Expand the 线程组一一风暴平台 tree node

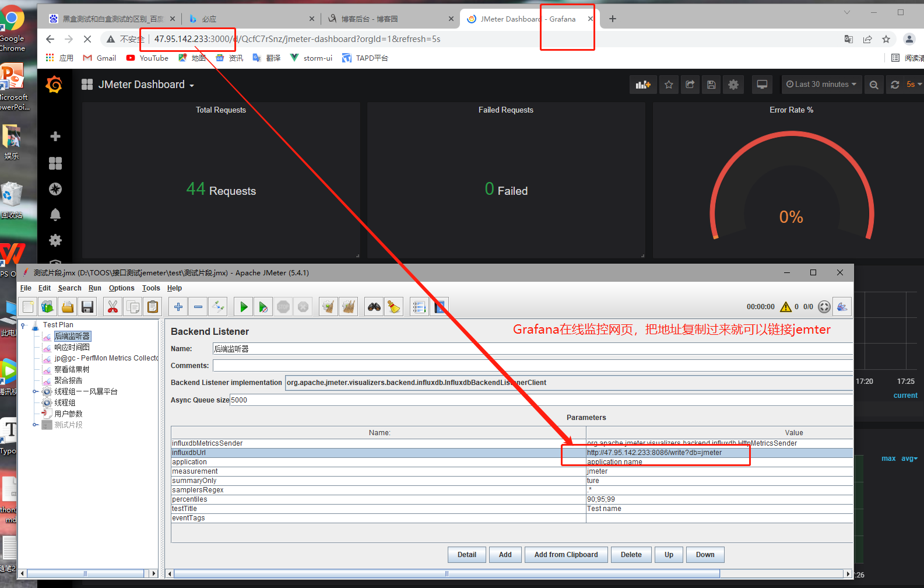coord(35,392)
